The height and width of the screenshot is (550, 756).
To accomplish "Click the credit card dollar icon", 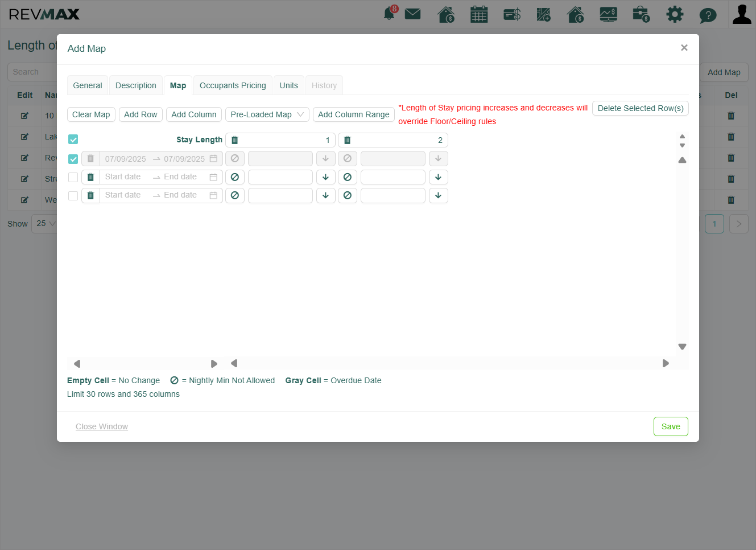I will 512,14.
